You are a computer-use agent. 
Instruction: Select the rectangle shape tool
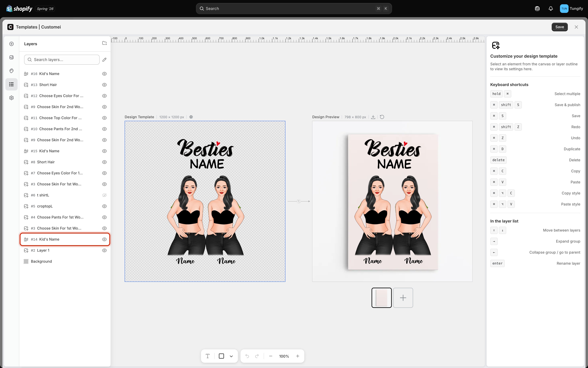[x=221, y=356]
